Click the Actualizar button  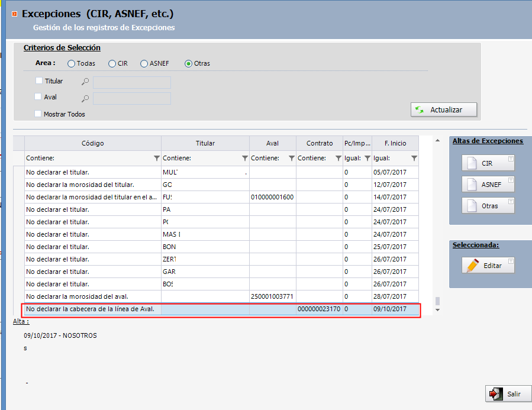pyautogui.click(x=444, y=109)
